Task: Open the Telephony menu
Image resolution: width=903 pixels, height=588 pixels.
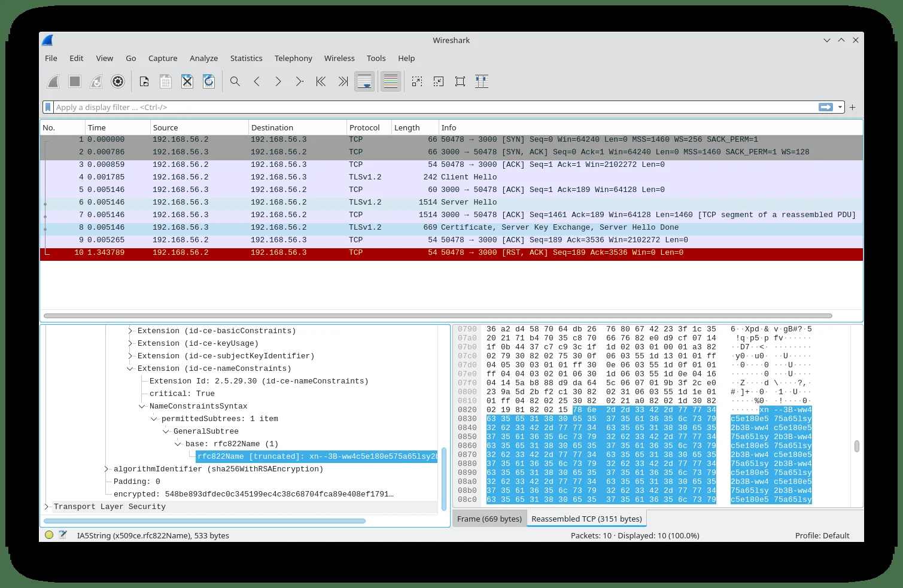Action: coord(293,58)
